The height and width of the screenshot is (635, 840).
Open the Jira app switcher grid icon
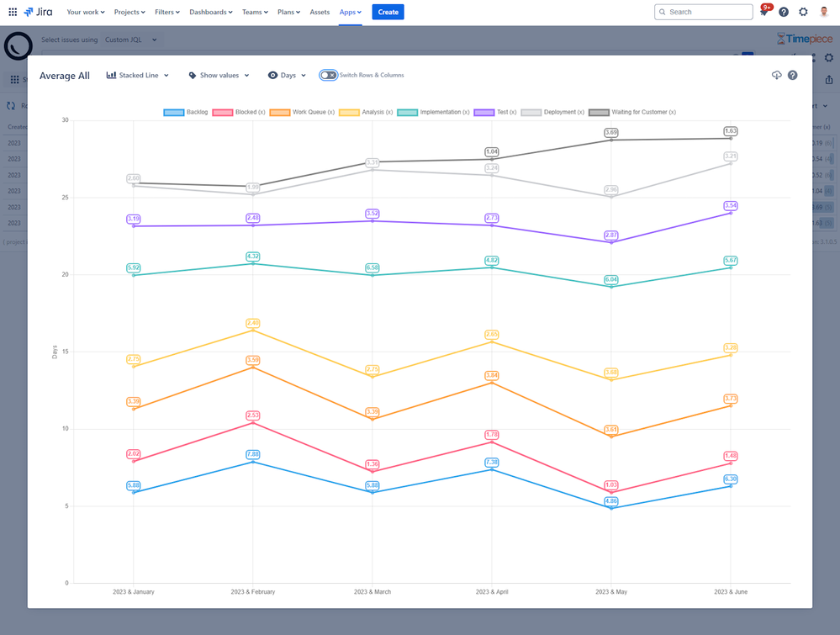13,12
